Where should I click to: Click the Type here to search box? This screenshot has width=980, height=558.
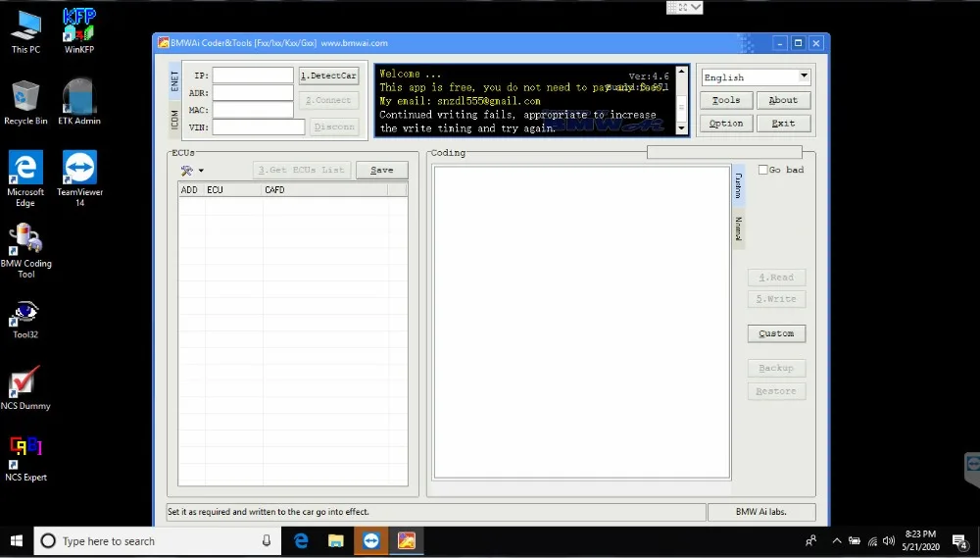[156, 541]
